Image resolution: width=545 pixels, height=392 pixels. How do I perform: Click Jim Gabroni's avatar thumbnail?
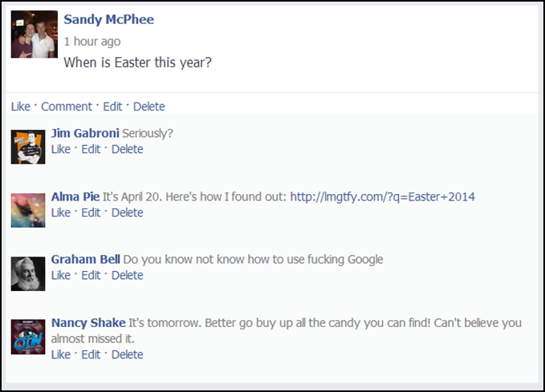point(28,147)
